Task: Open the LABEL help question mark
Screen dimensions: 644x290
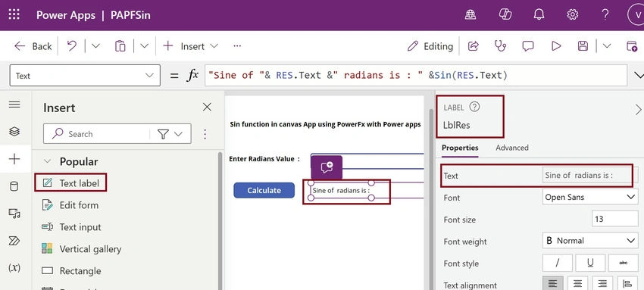Action: coord(474,107)
